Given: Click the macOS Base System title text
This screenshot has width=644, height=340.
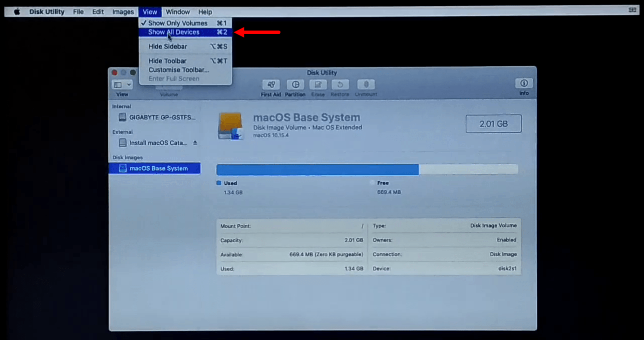Looking at the screenshot, I should [x=306, y=118].
